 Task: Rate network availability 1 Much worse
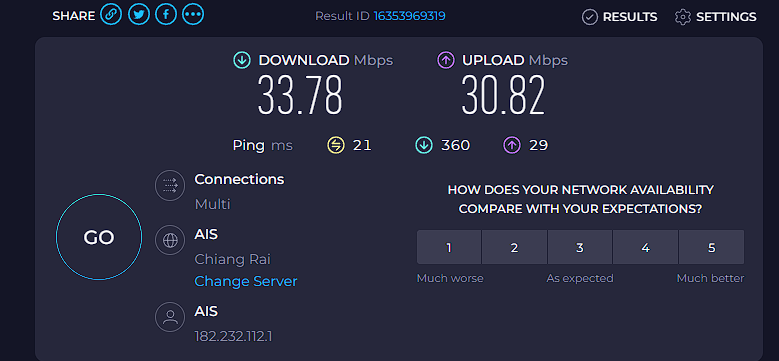point(449,247)
